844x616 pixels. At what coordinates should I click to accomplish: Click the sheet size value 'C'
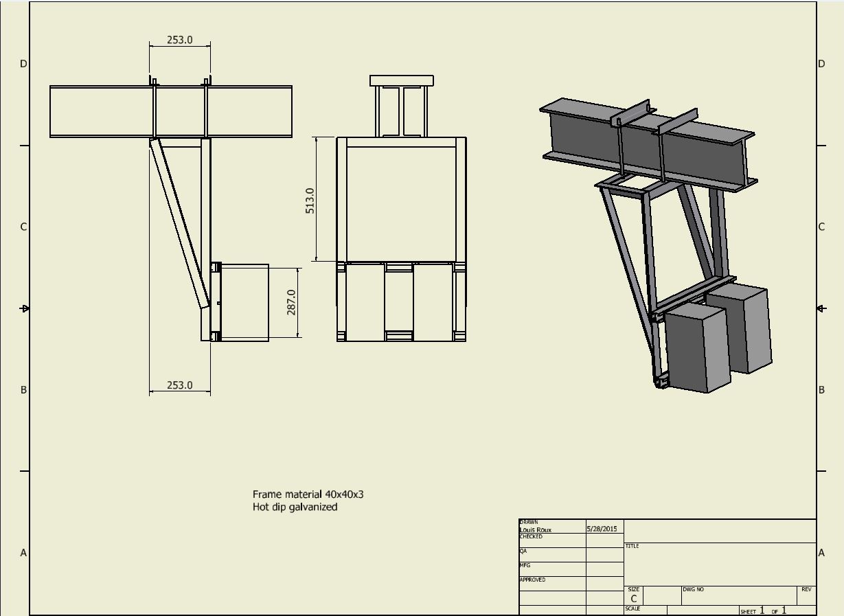[x=634, y=599]
